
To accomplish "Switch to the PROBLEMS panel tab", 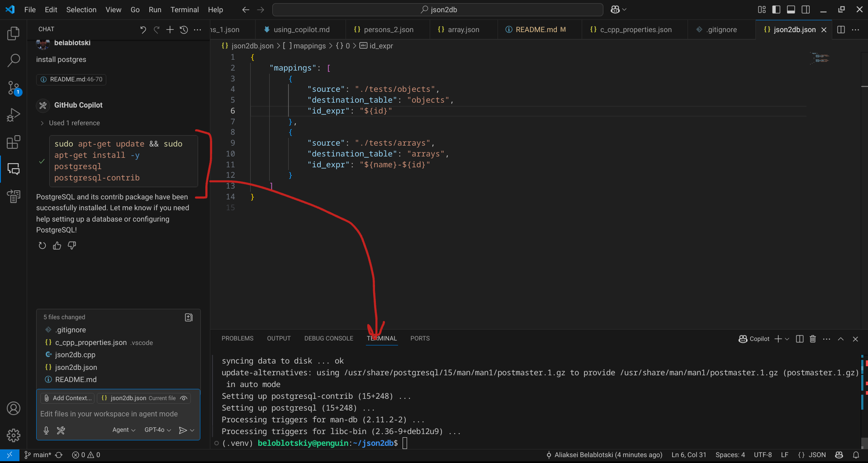I will [237, 339].
